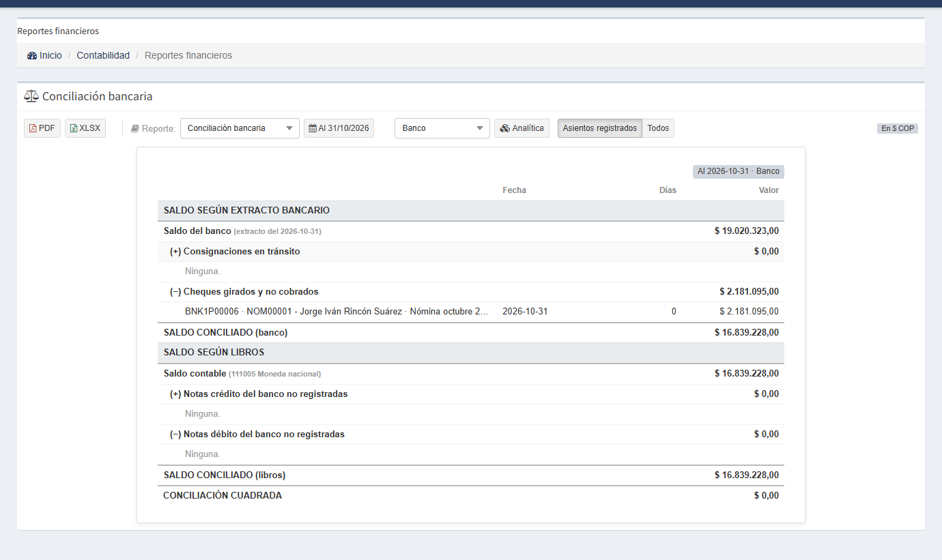942x560 pixels.
Task: Select Asientos registrados toggle
Action: (600, 128)
